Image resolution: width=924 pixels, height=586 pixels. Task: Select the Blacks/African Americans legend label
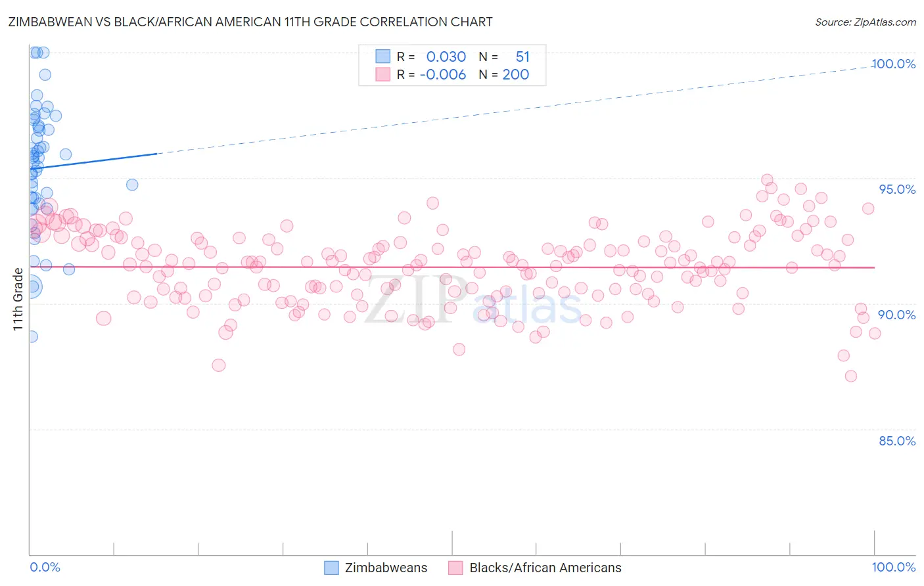[545, 568]
